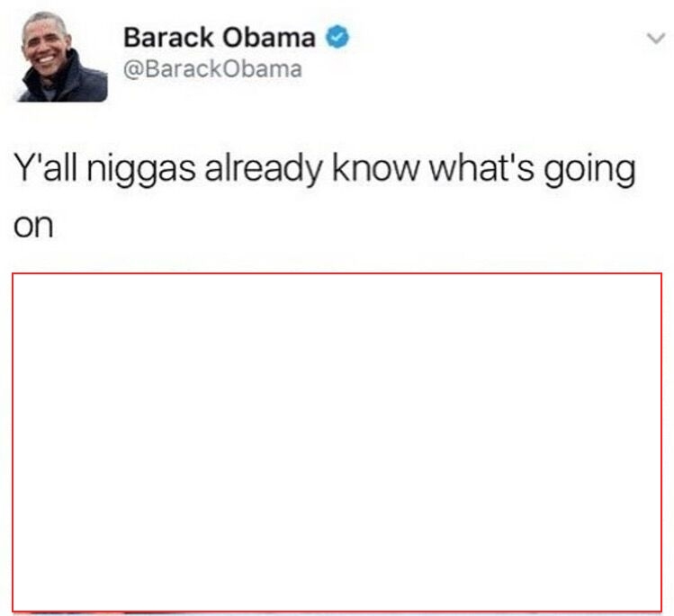
Task: Click the word "know" in the tweet
Action: [x=375, y=168]
